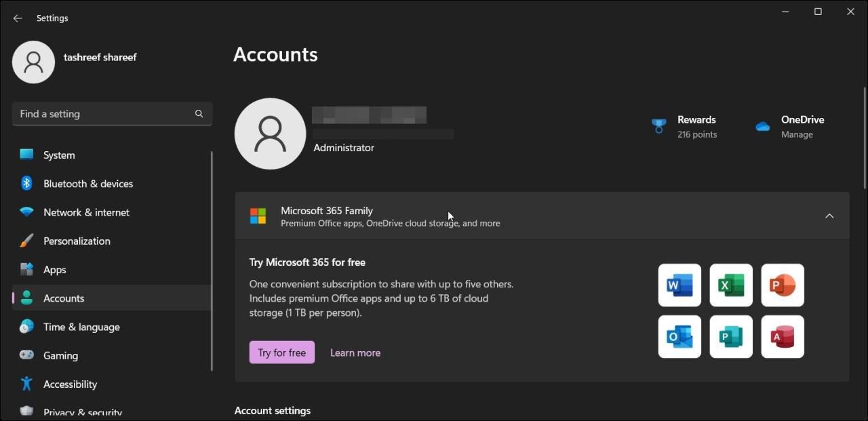Click the Gaming controller icon
This screenshot has width=868, height=421.
coord(26,355)
